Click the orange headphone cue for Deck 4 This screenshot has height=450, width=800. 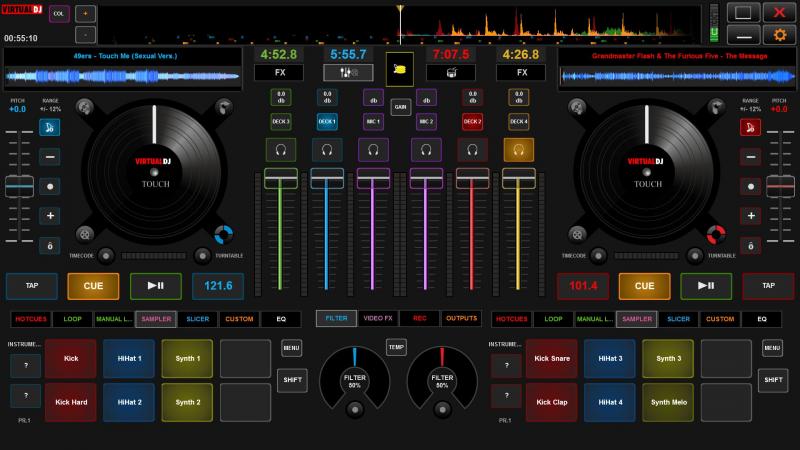(x=518, y=150)
